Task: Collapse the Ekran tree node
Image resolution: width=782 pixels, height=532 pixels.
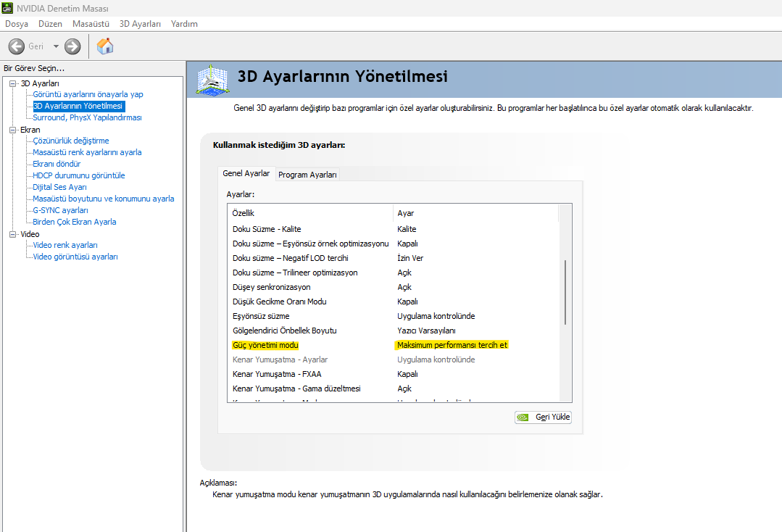Action: coord(13,130)
